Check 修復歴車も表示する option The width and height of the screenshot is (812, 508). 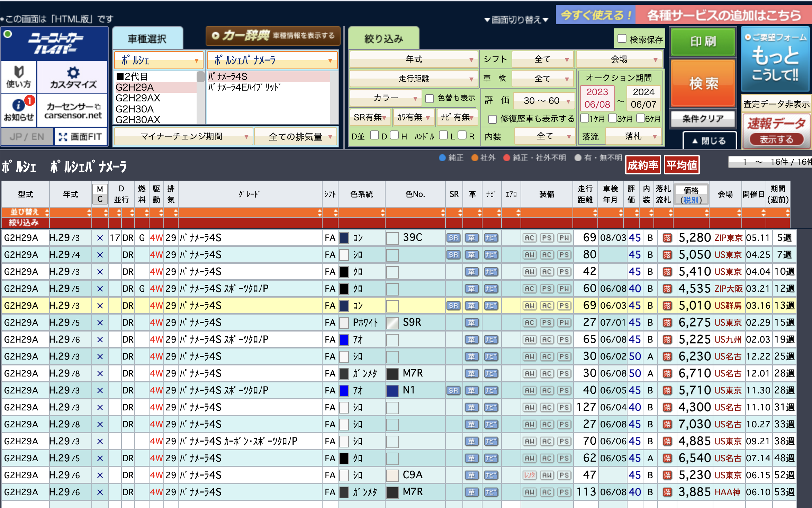[x=493, y=119]
